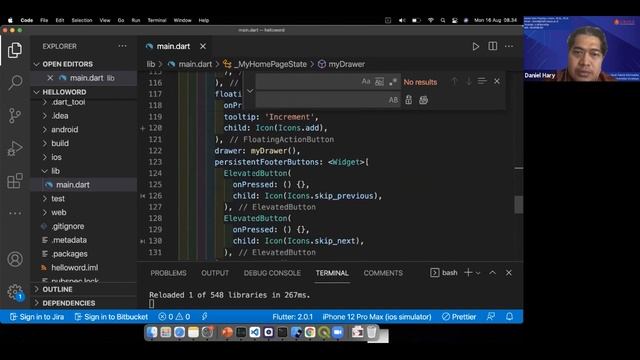
Task: Click Sign in to Bitbucket
Action: 111,317
